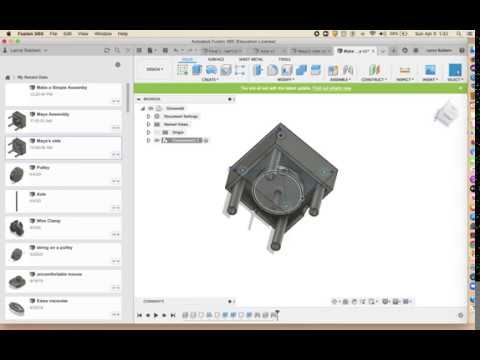Switch to the Tools tab
Image resolution: width=480 pixels, height=360 pixels.
click(x=284, y=59)
